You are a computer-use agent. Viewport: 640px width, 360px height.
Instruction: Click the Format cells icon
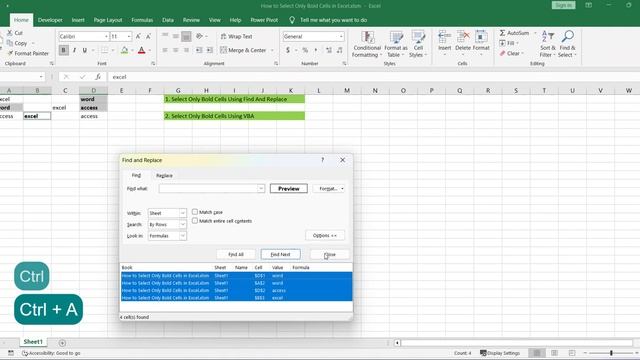481,37
